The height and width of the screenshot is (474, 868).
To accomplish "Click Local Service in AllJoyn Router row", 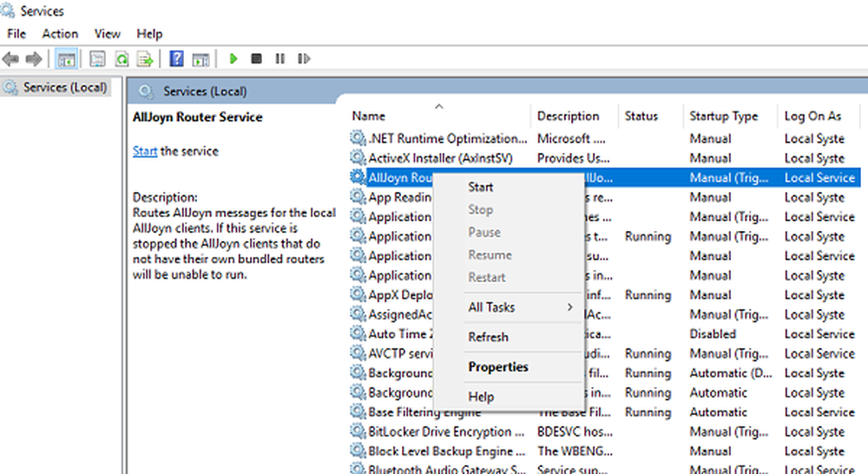I will coord(819,178).
